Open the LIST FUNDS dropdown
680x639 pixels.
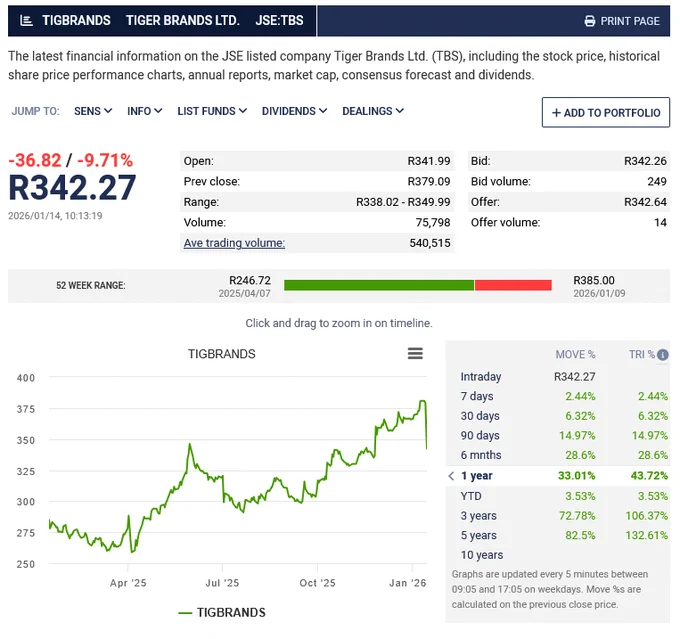(x=212, y=111)
